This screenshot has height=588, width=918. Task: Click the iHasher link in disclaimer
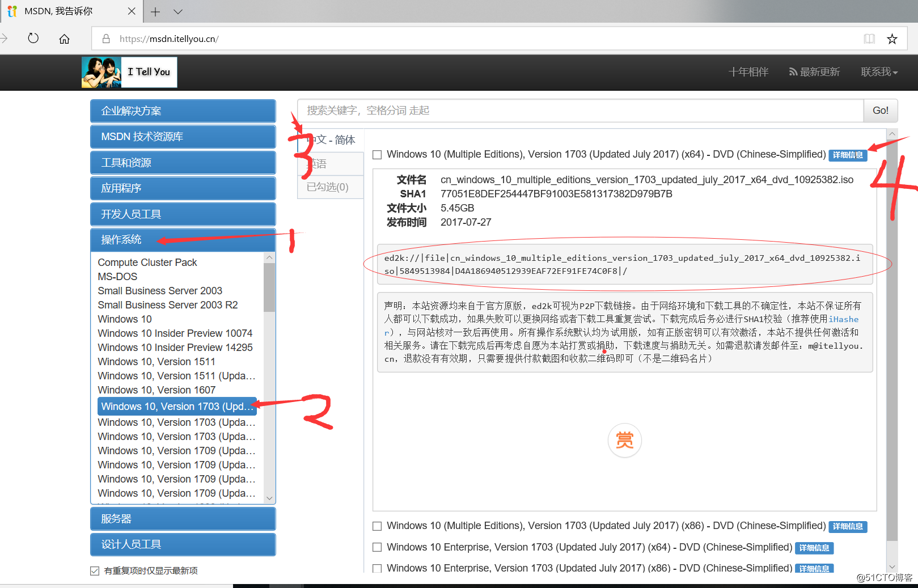point(844,319)
